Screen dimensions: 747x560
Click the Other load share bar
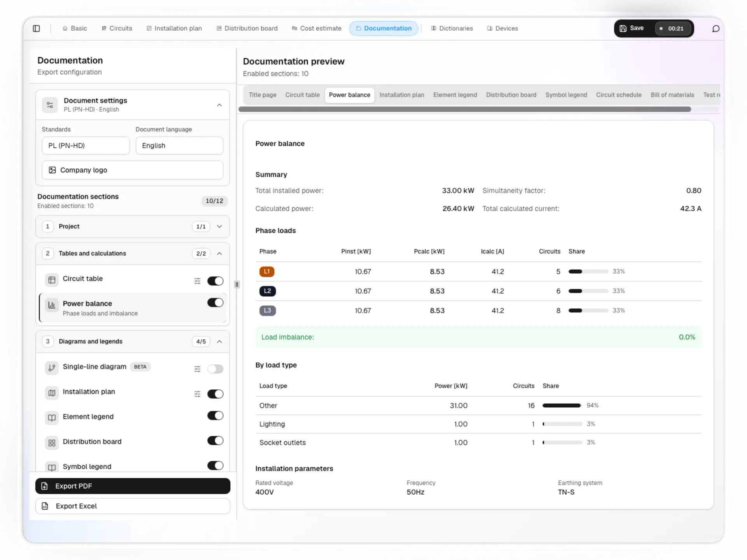coord(562,405)
